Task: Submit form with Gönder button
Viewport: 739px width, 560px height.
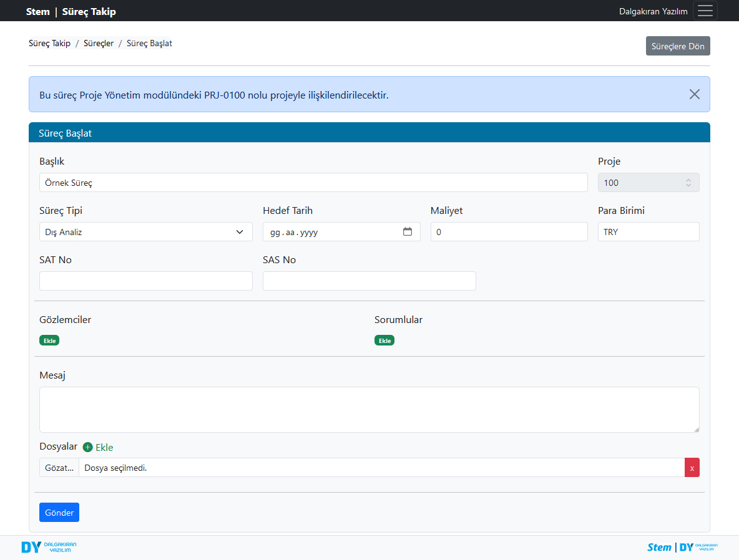Action: point(59,513)
